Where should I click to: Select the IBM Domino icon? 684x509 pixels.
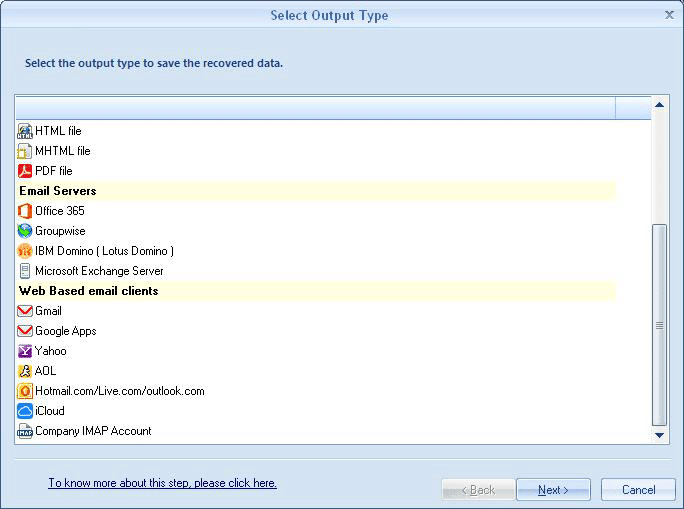click(25, 251)
